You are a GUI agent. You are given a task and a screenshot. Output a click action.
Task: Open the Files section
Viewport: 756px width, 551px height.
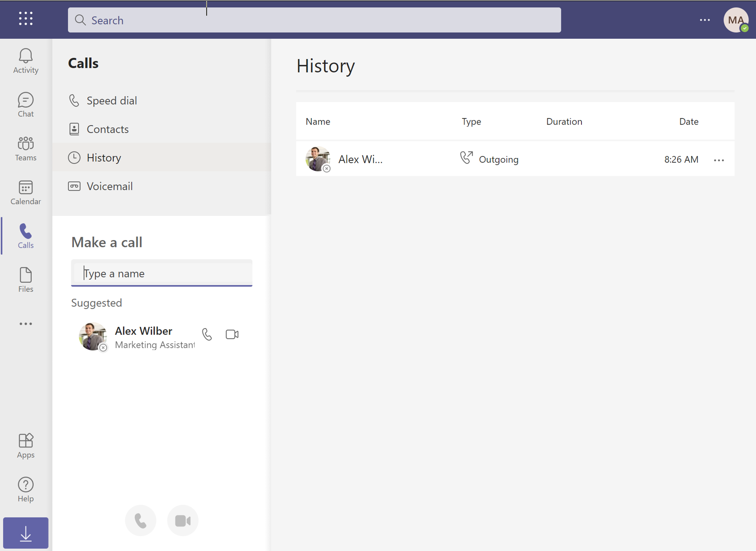click(25, 280)
